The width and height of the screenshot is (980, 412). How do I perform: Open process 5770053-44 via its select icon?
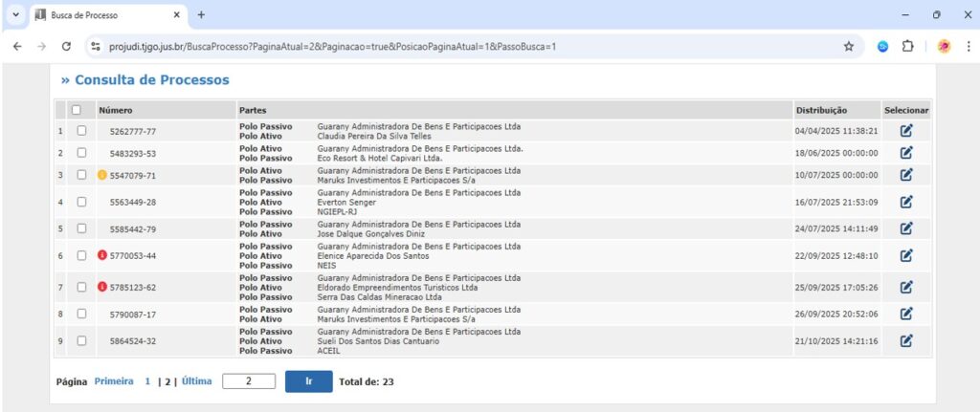(x=905, y=255)
